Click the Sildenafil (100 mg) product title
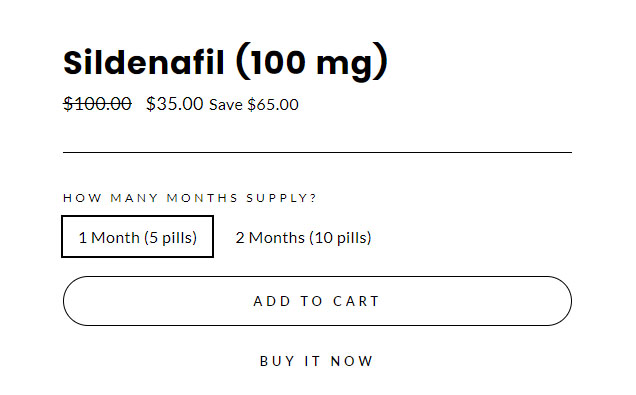The width and height of the screenshot is (636, 395). click(x=226, y=62)
